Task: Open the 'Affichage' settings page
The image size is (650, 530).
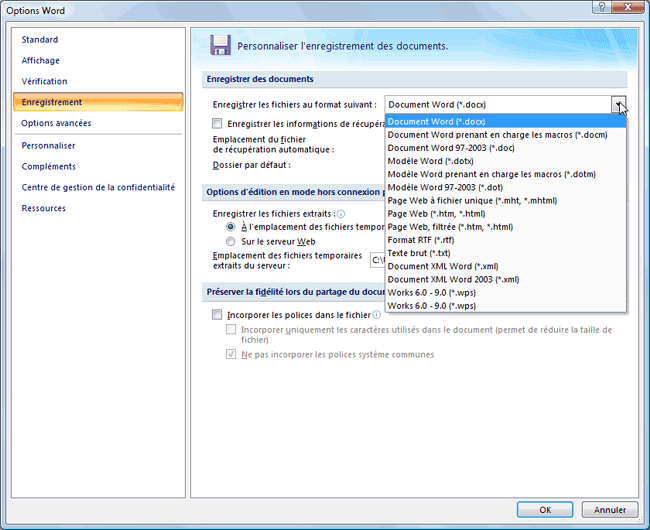Action: tap(41, 61)
